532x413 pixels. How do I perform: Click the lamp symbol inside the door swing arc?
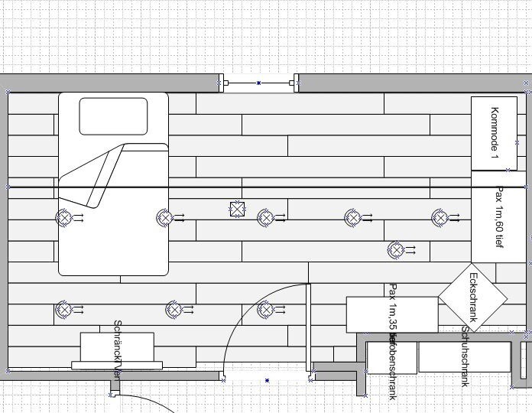click(265, 309)
